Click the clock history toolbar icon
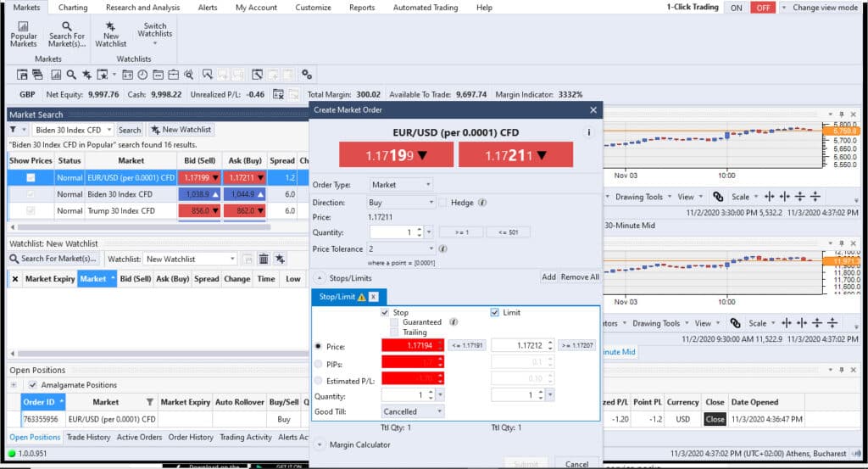The width and height of the screenshot is (868, 469). [142, 75]
